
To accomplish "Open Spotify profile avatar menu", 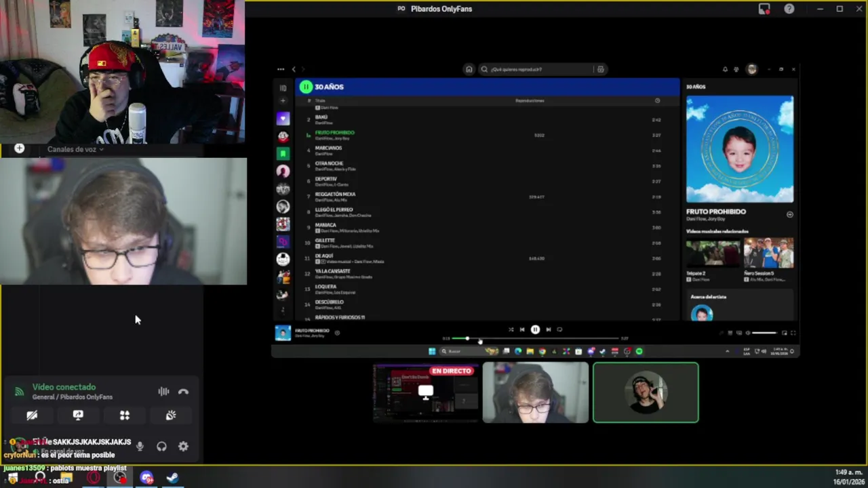I will (751, 69).
